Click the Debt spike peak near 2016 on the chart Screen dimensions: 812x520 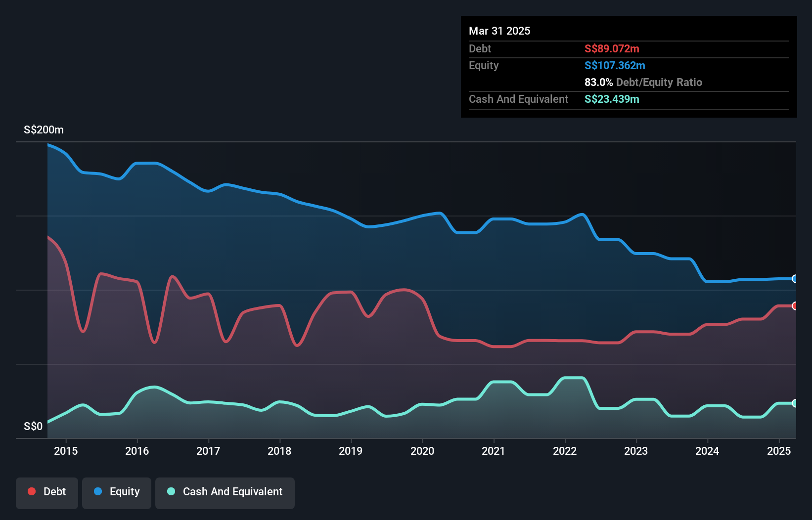tap(173, 277)
